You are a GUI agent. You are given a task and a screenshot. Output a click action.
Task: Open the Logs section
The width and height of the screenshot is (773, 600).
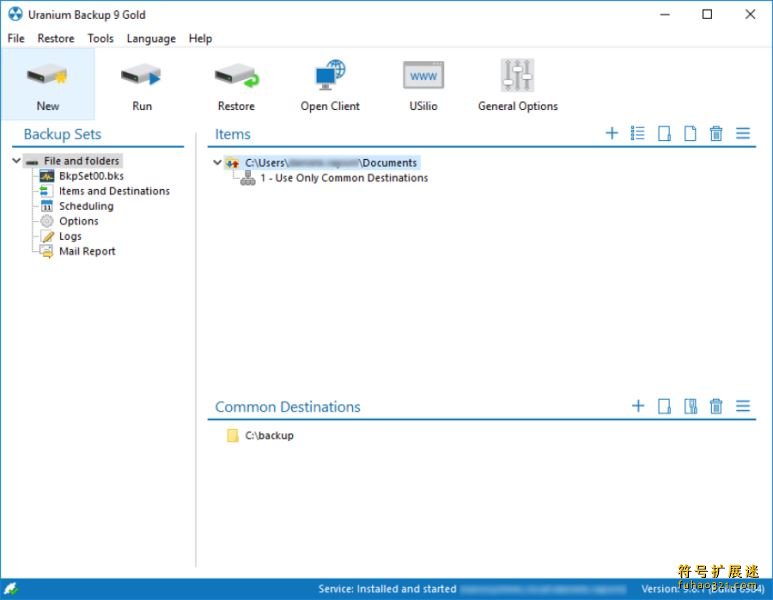pyautogui.click(x=70, y=236)
